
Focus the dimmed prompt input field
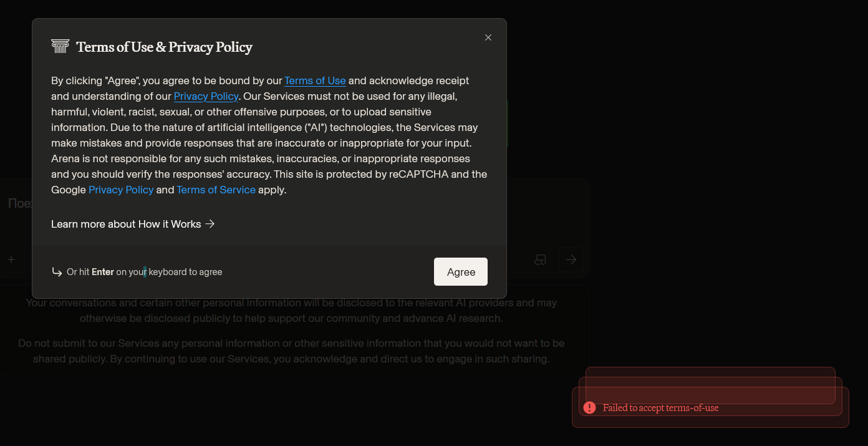coord(19,204)
